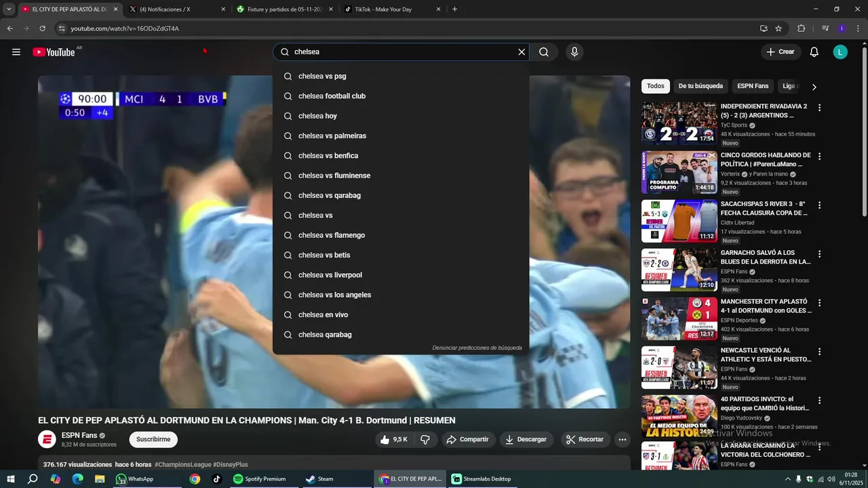Click the Compartir button

467,439
